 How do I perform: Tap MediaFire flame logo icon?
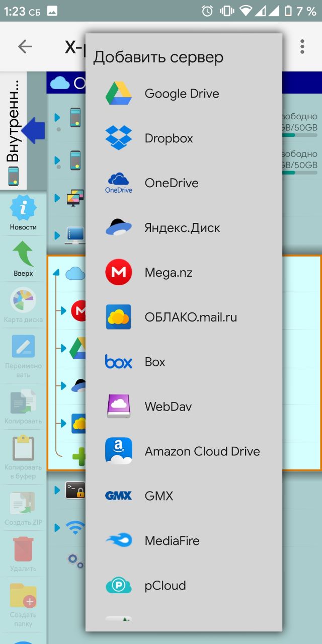119,541
